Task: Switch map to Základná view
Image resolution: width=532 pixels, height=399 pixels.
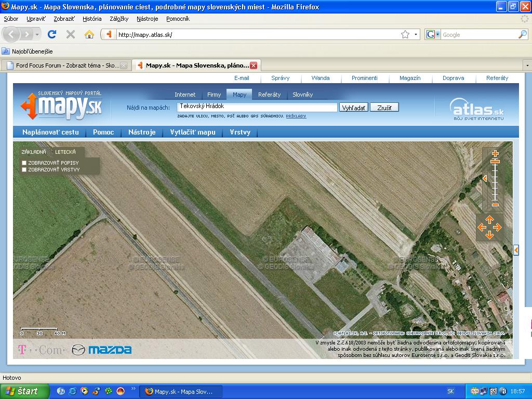Action: pyautogui.click(x=34, y=152)
